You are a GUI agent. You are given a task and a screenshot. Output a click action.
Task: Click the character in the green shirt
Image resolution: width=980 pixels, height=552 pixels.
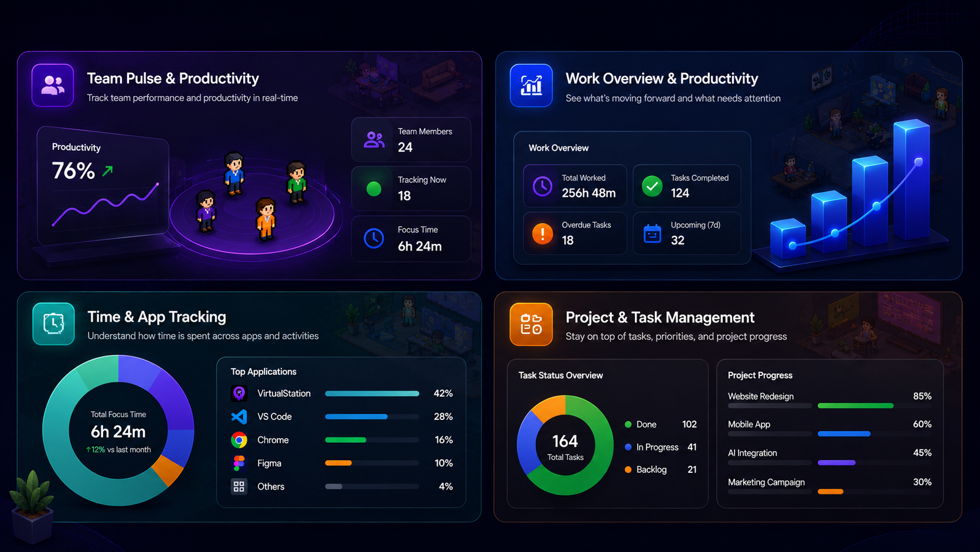pos(297,182)
